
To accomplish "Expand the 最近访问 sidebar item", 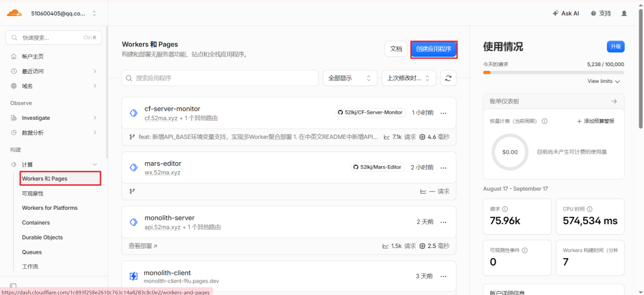I will (54, 71).
